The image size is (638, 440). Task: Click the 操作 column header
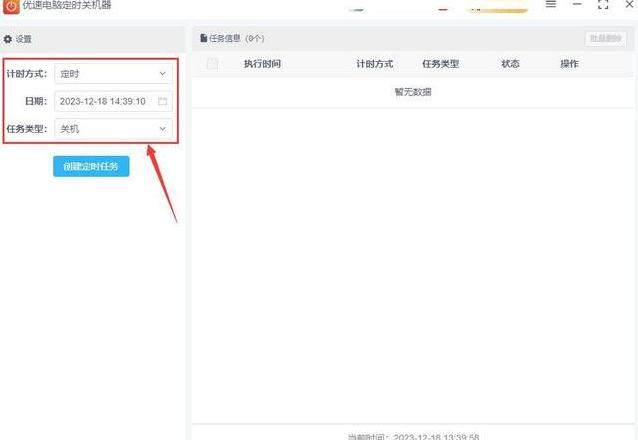[x=569, y=64]
